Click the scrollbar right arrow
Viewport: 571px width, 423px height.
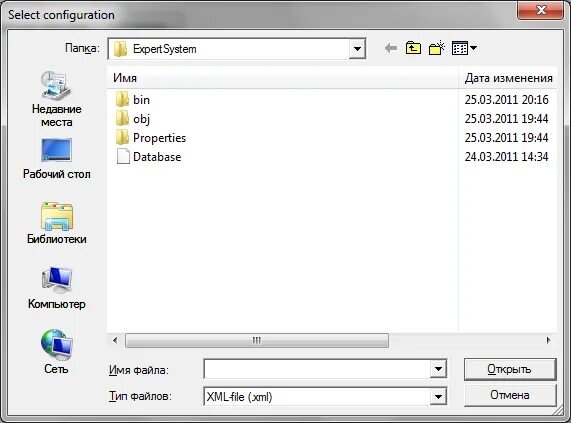548,340
